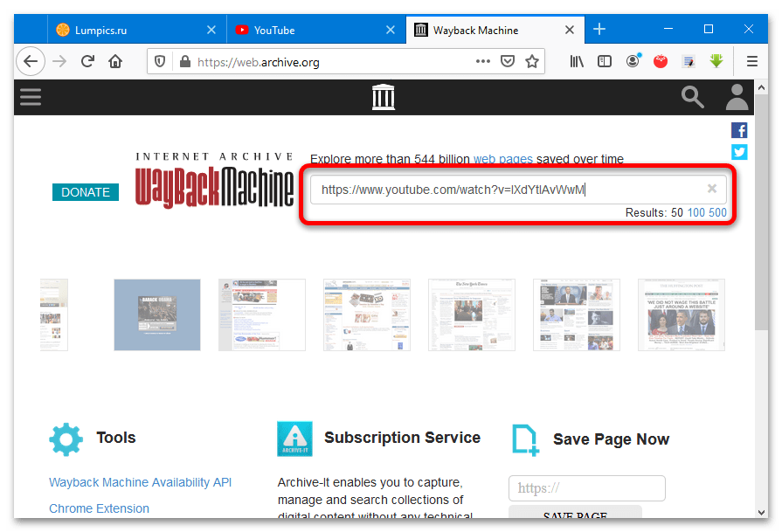The image size is (782, 532).
Task: Clear the URL search field with X
Action: 711,189
